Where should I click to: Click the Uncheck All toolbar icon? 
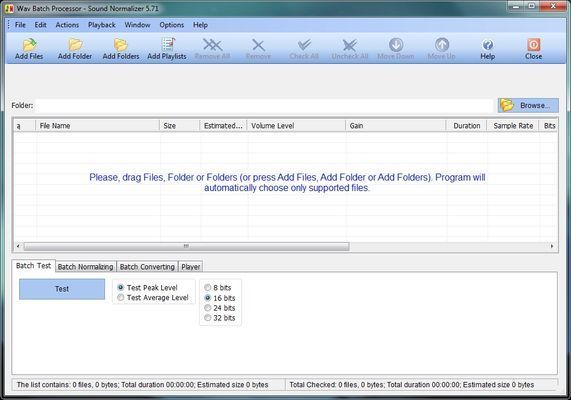coord(350,49)
